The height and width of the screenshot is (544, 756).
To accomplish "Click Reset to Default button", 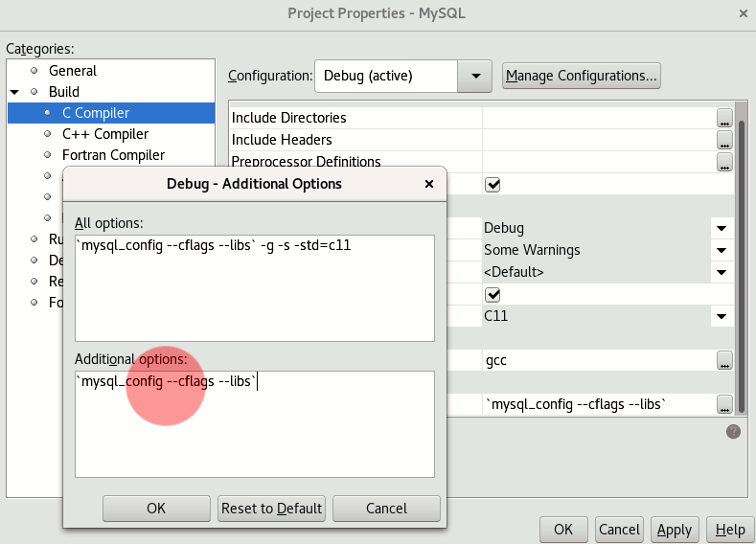I will point(271,509).
